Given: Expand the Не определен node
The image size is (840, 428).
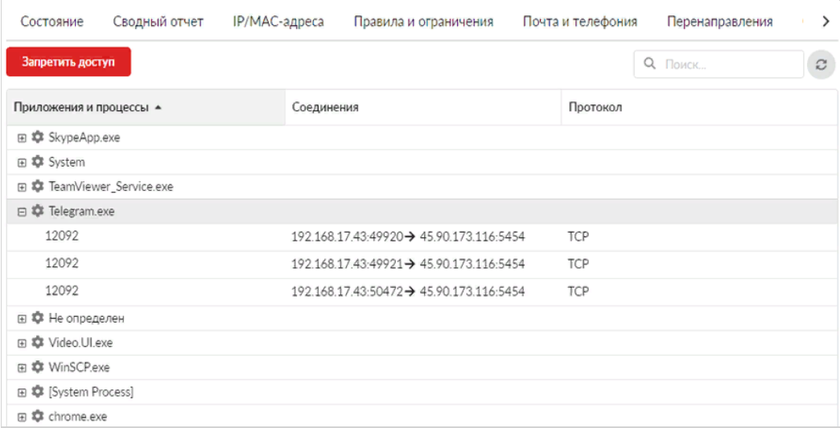Looking at the screenshot, I should click(22, 318).
